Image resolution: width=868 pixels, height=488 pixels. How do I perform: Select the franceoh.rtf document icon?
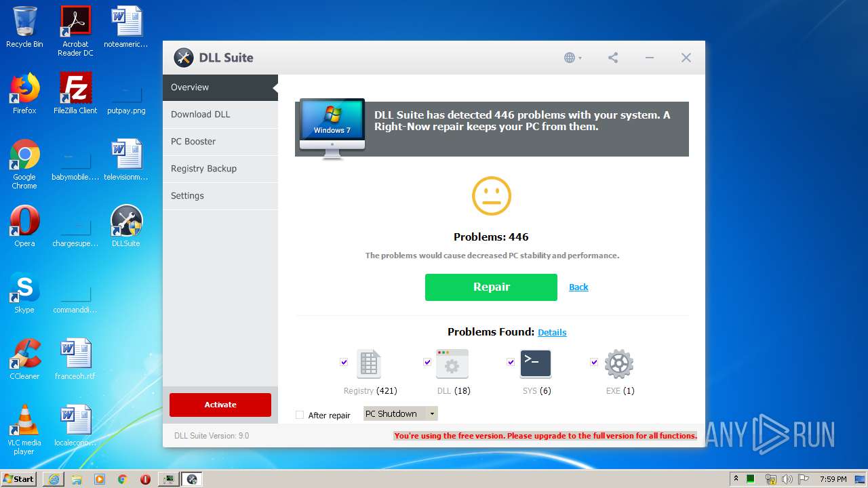[x=75, y=359]
